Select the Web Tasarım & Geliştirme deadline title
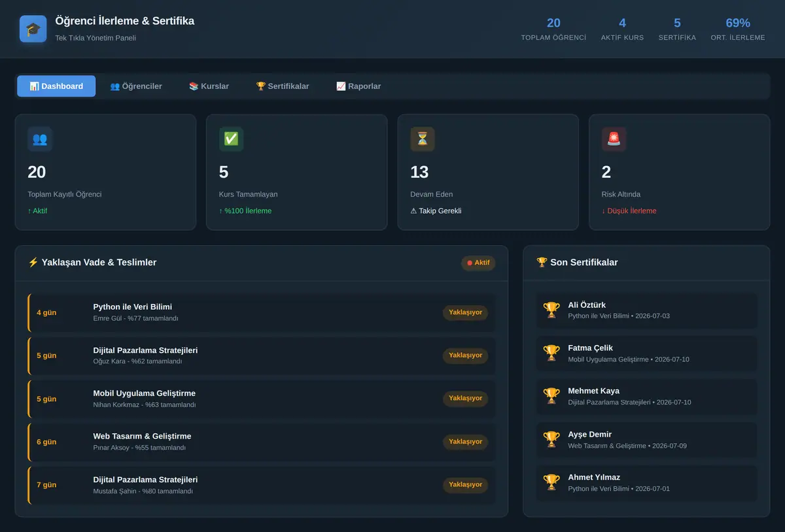The width and height of the screenshot is (785, 532). [x=143, y=437]
